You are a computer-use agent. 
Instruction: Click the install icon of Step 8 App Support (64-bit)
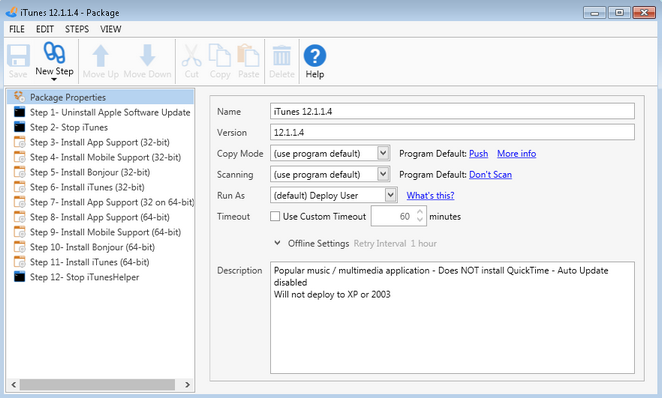pos(19,217)
